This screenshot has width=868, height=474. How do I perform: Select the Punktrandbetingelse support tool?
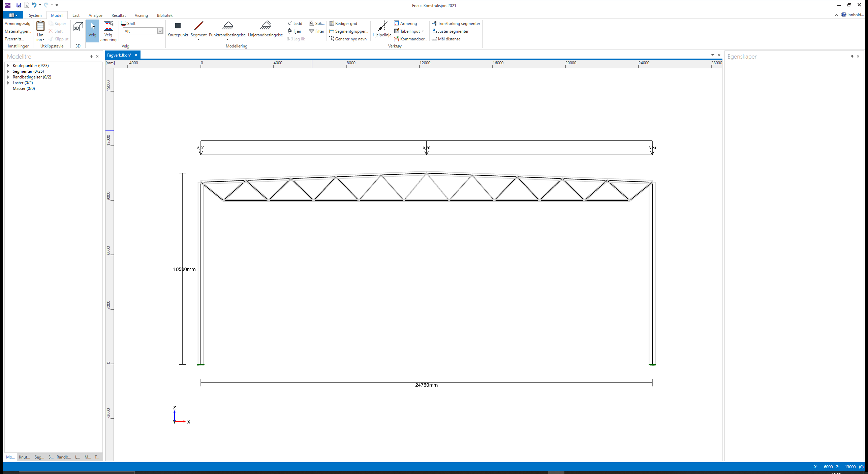[227, 29]
